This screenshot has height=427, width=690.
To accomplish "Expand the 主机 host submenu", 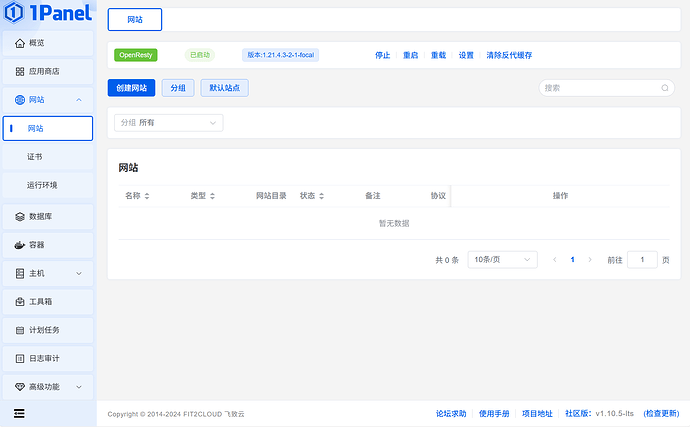I will point(79,273).
